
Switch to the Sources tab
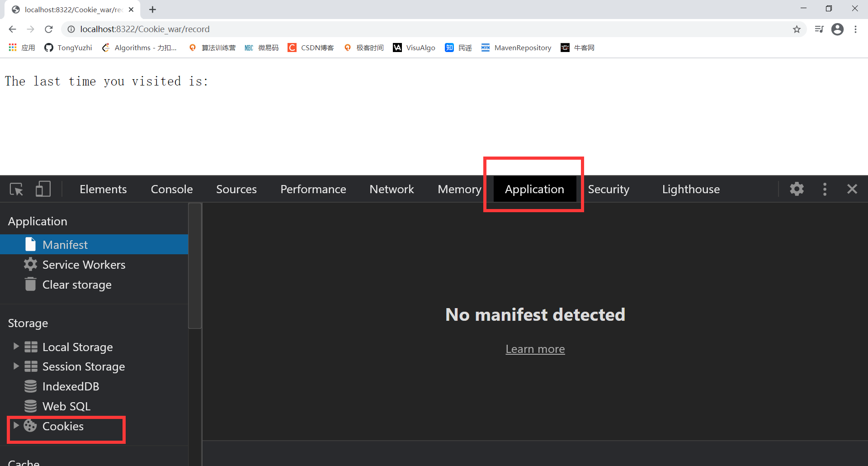click(x=236, y=189)
